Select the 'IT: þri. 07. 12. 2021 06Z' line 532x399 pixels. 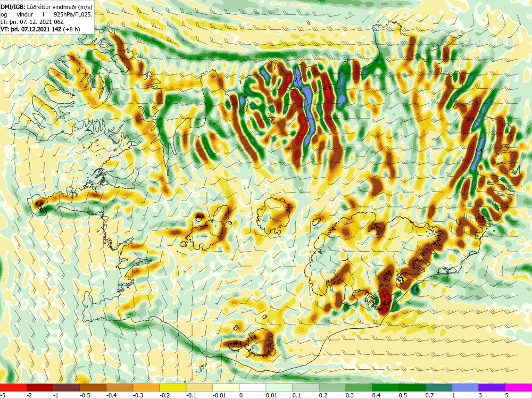point(32,22)
